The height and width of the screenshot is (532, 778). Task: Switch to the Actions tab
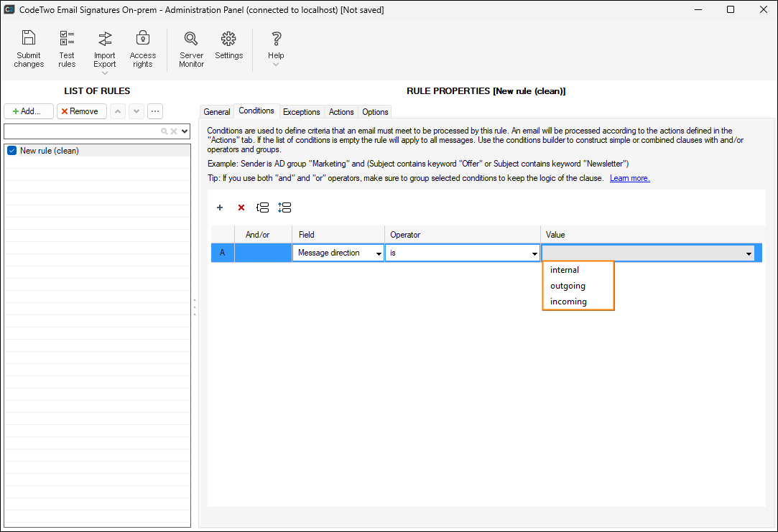(341, 112)
